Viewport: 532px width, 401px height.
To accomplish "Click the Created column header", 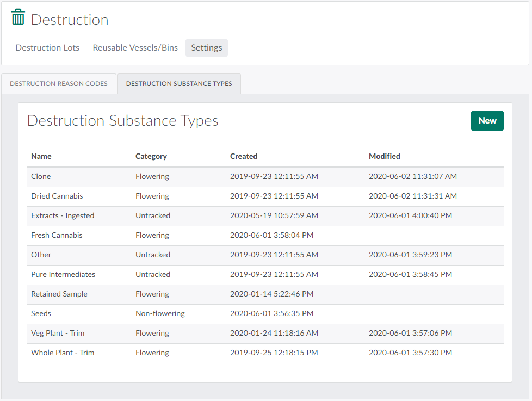I will click(243, 156).
